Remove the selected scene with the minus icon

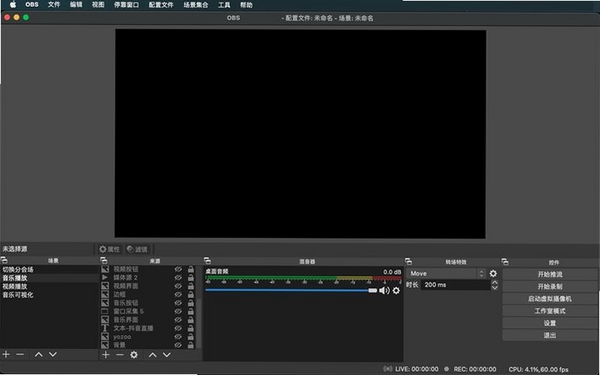point(20,354)
